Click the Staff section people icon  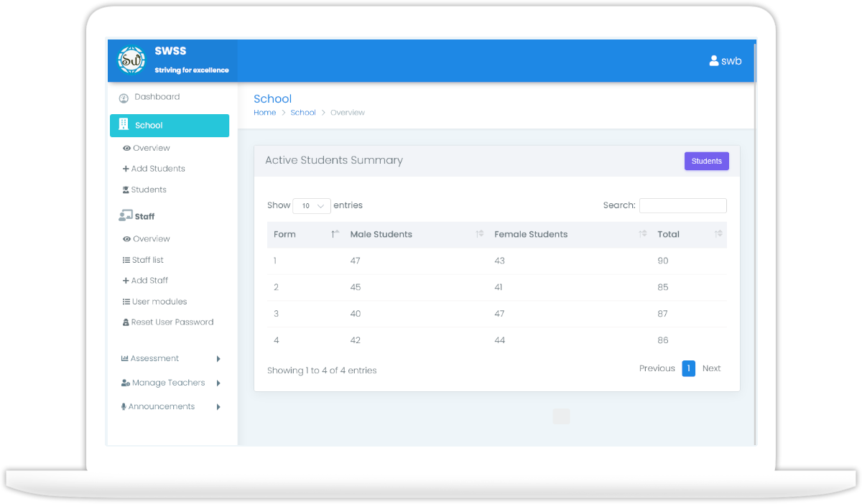tap(125, 215)
